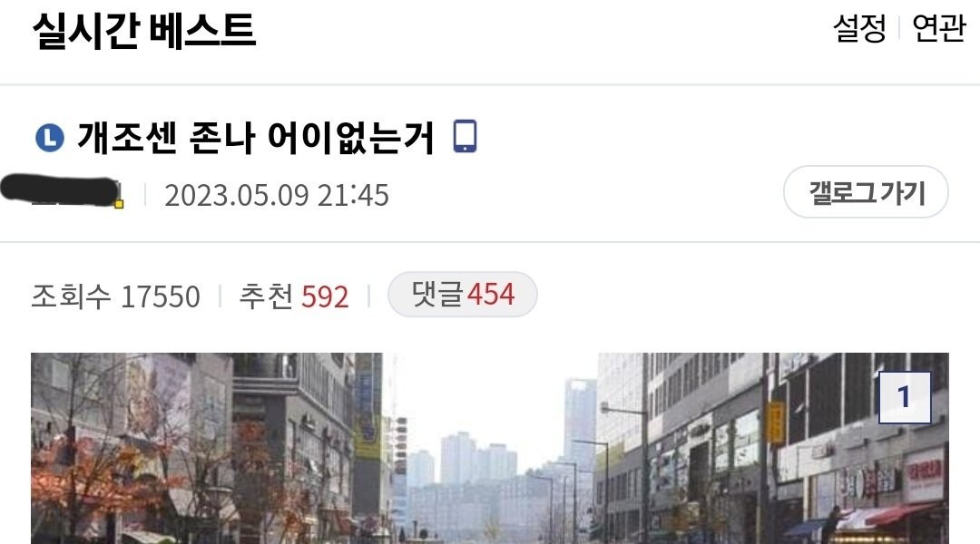Viewport: 980px width, 544px height.
Task: Click the blacked-out author name
Action: 60,190
